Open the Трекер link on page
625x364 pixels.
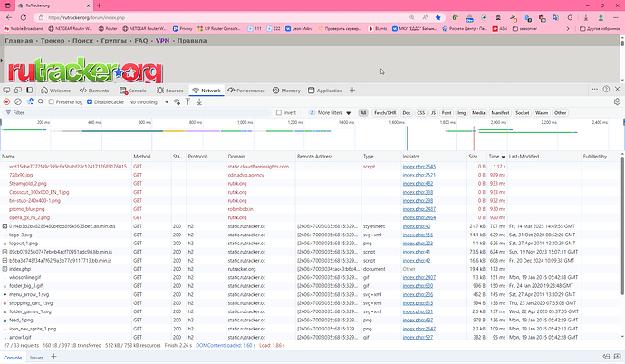tap(53, 41)
